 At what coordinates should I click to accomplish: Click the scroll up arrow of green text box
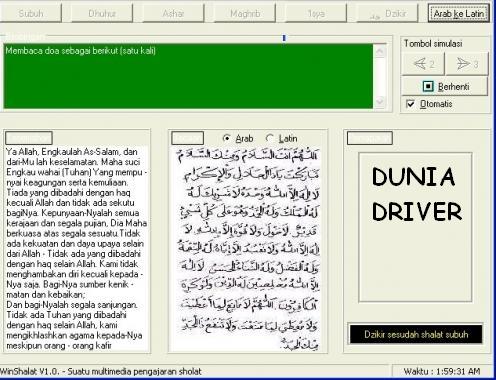tap(380, 51)
